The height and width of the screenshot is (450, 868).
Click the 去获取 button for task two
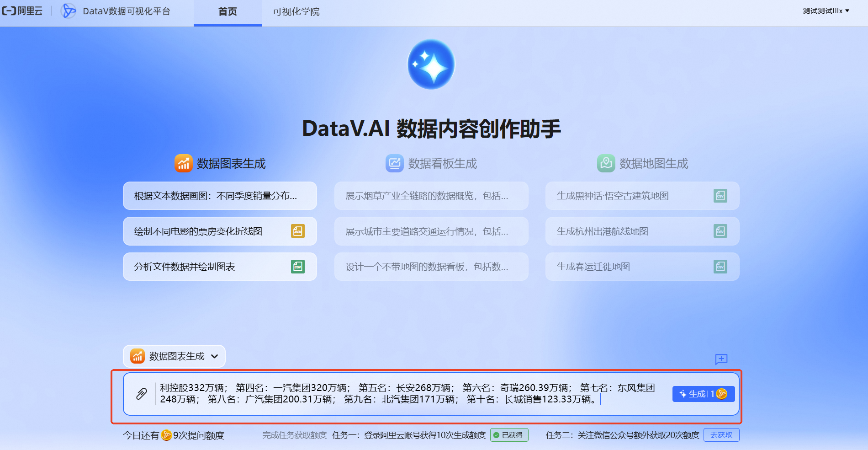click(721, 435)
